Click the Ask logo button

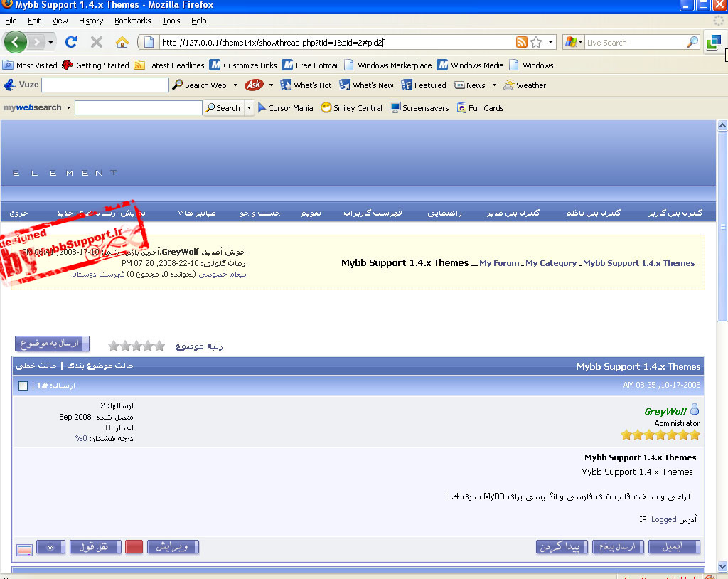(254, 85)
